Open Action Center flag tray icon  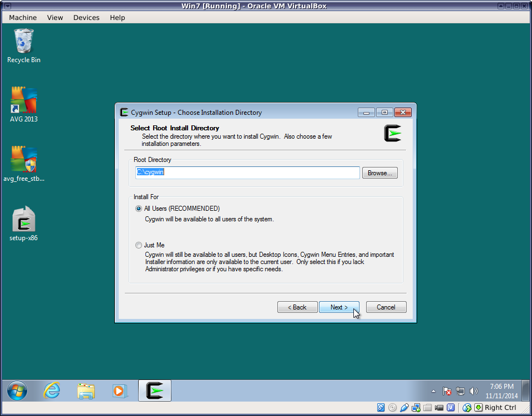coord(447,391)
